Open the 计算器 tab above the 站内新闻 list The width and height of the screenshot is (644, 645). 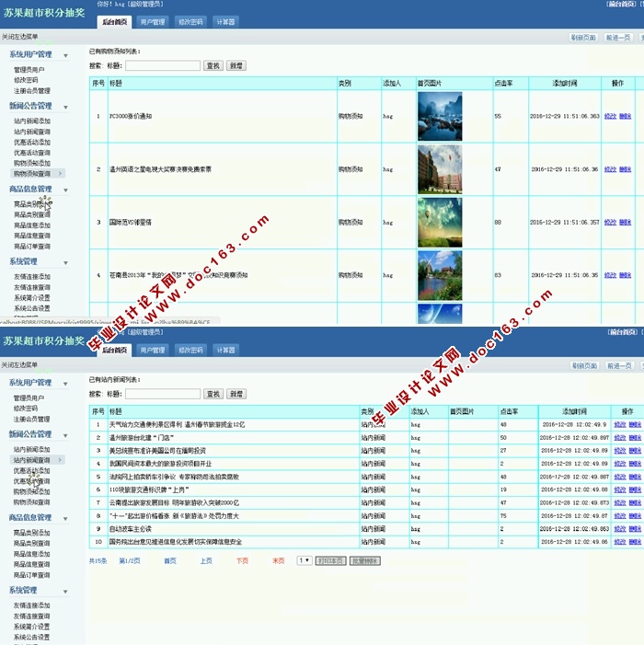225,350
